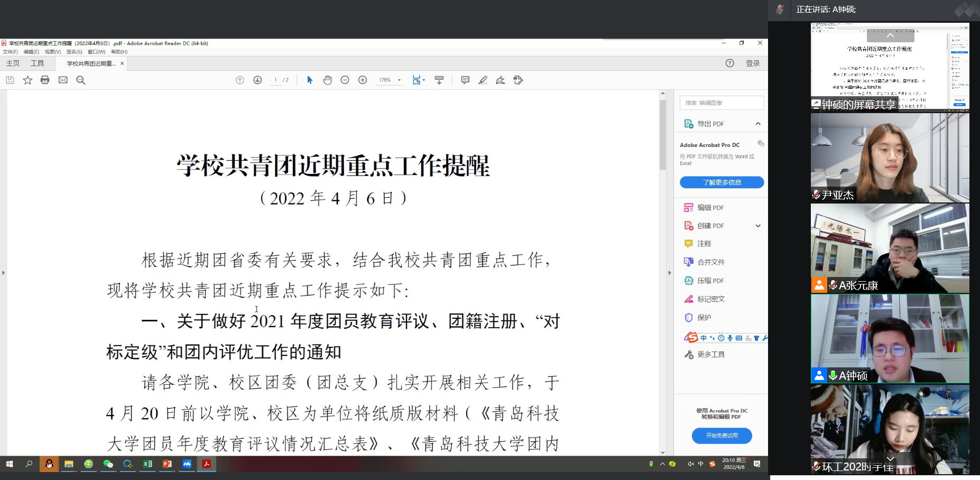Image resolution: width=980 pixels, height=480 pixels.
Task: Click the 开始免费试用 button
Action: click(x=722, y=436)
